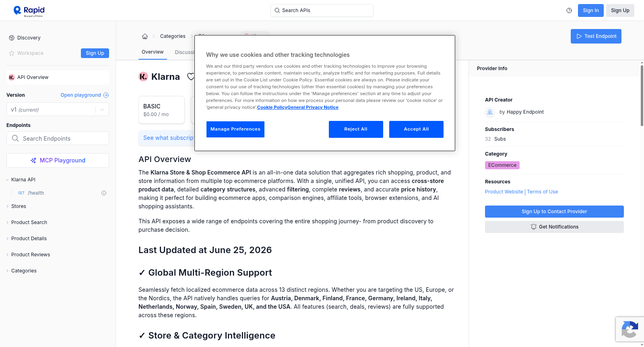
Task: Click the page vertical scrollbar
Action: pyautogui.click(x=642, y=96)
